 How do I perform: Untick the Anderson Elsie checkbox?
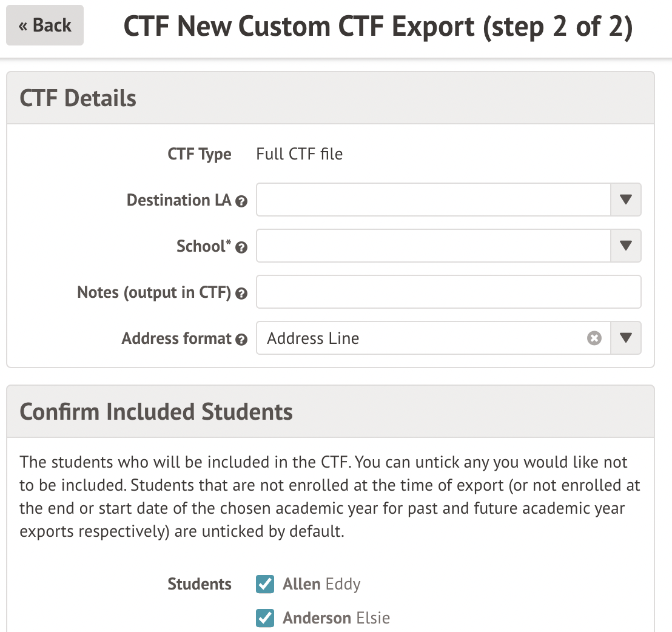click(265, 618)
